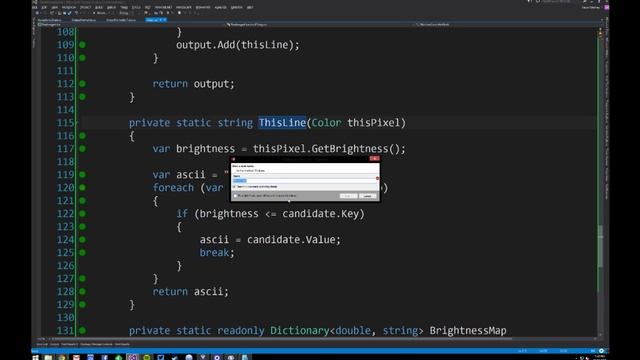The width and height of the screenshot is (640, 360).
Task: Click 'thisPixel' parameter on line 115
Action: pos(373,123)
